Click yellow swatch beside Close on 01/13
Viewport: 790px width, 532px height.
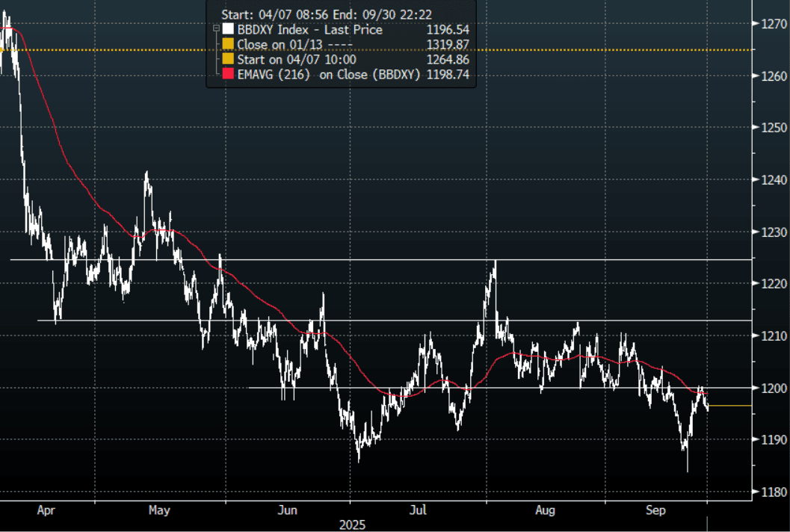tap(227, 45)
